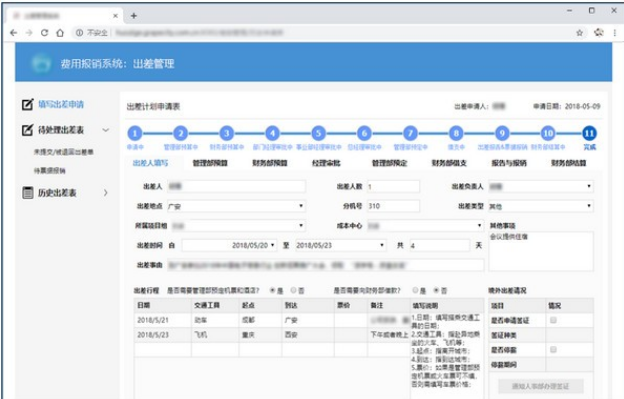Open the 成本中心 dropdown
The width and height of the screenshot is (624, 399).
point(425,226)
